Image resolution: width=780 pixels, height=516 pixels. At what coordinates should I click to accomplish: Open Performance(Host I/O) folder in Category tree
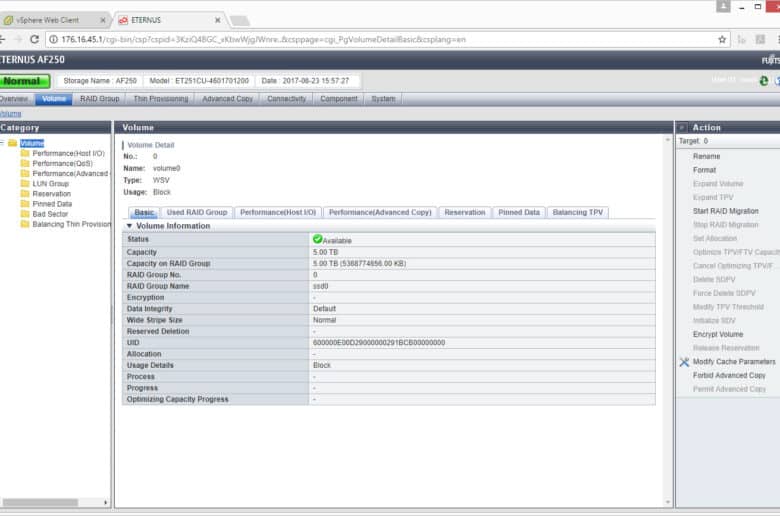(x=68, y=153)
